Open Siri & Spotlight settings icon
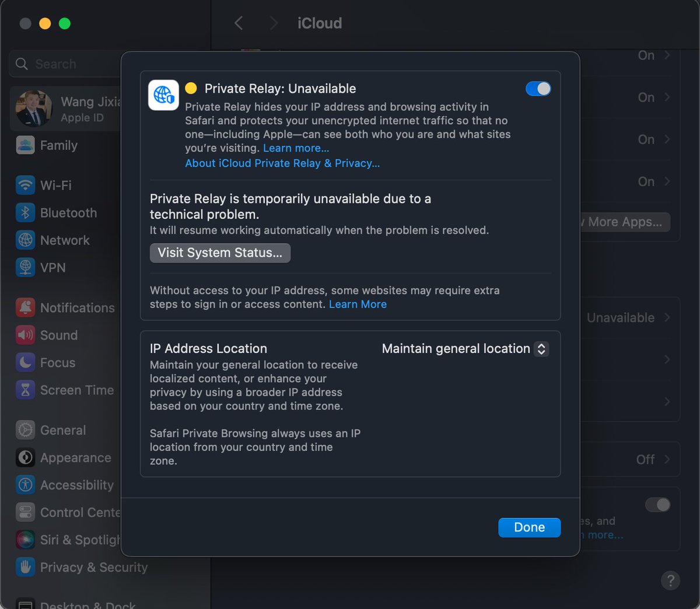 pos(25,540)
